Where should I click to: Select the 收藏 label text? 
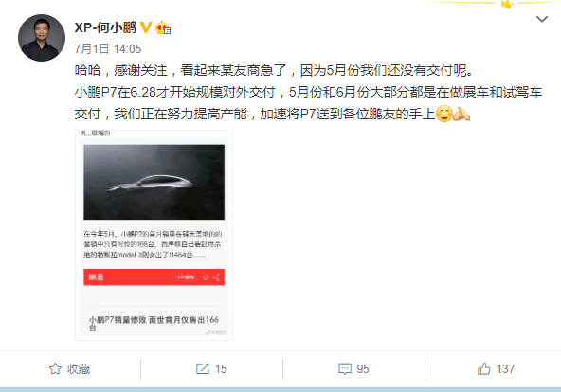[79, 368]
